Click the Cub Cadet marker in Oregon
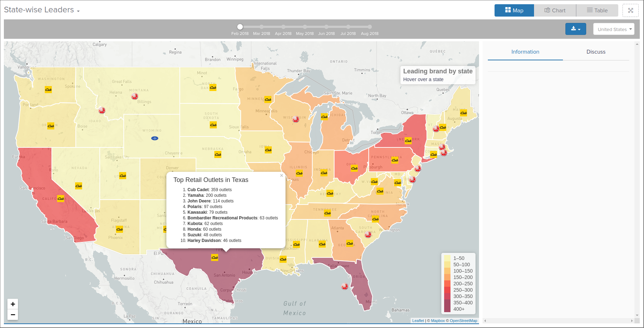 pyautogui.click(x=51, y=126)
